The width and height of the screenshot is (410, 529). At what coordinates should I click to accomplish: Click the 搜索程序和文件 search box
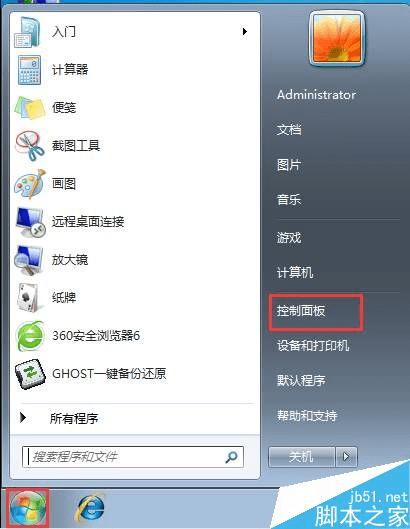click(x=133, y=457)
